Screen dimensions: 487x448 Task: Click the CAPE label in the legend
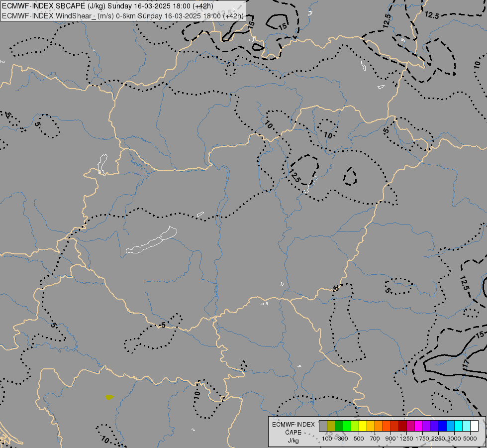(x=293, y=433)
